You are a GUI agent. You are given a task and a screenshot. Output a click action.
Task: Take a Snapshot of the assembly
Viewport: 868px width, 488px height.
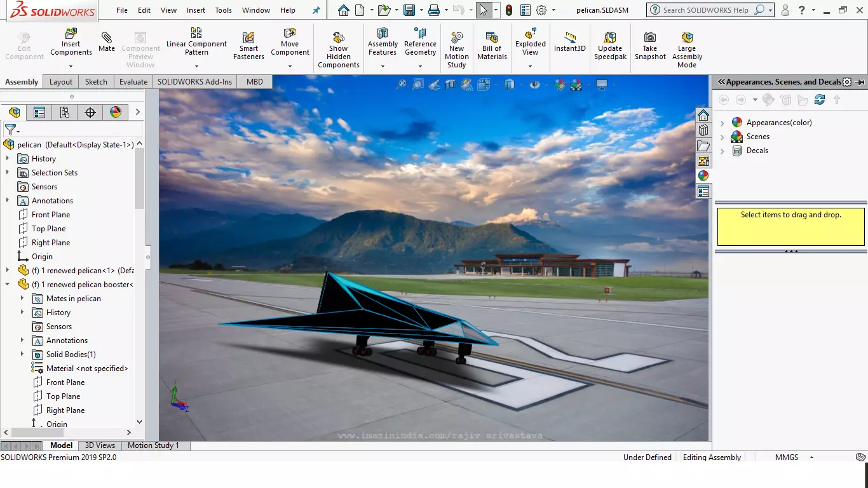(x=650, y=46)
